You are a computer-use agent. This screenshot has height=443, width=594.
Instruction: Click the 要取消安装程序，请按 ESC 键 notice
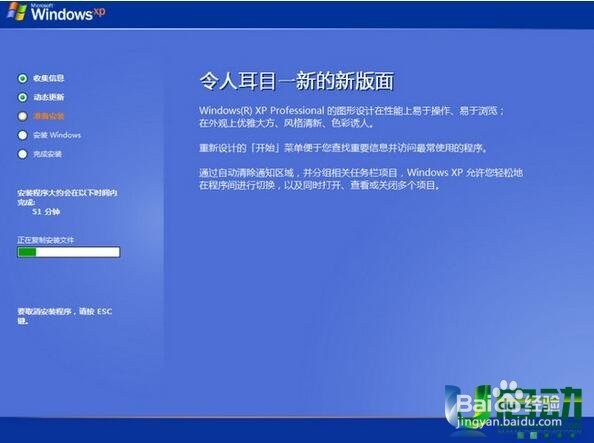tap(64, 316)
